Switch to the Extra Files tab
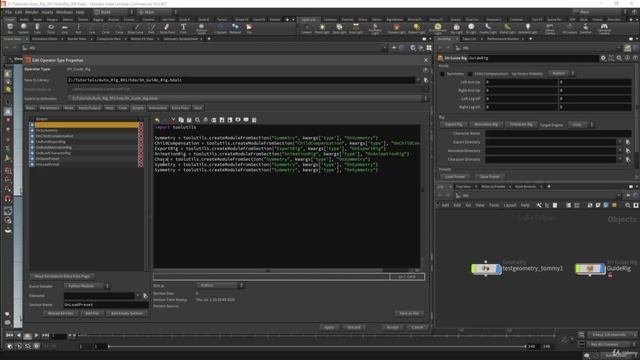 coord(180,108)
